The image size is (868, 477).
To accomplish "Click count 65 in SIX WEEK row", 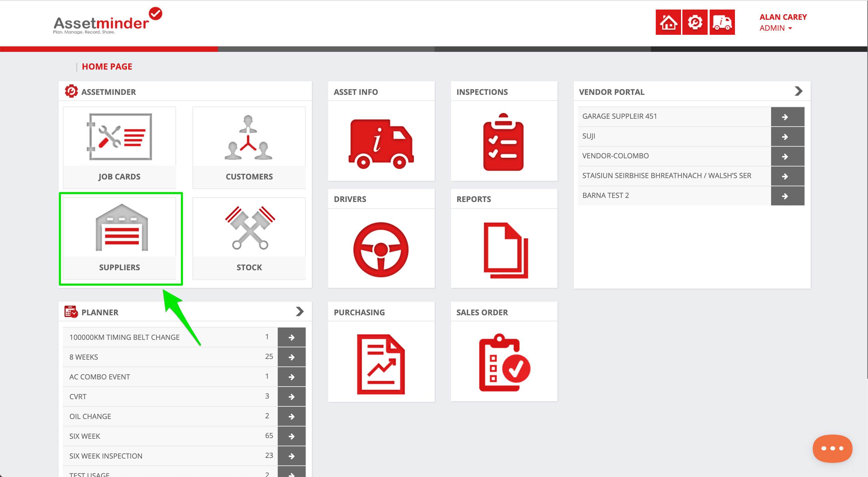I will (x=269, y=435).
